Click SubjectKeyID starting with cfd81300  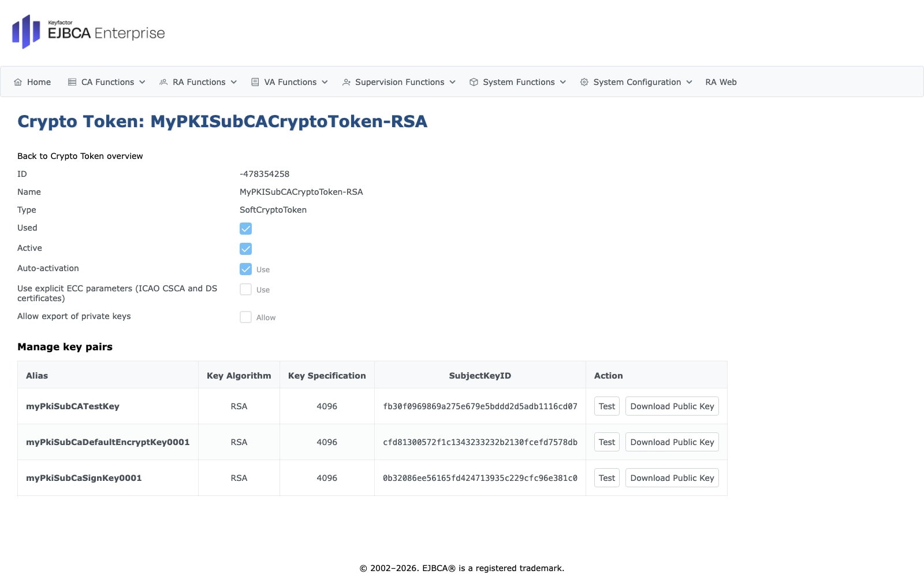tap(480, 442)
